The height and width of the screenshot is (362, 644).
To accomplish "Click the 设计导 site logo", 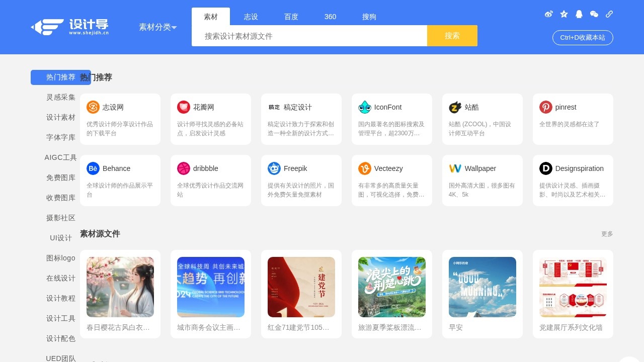I will [70, 27].
